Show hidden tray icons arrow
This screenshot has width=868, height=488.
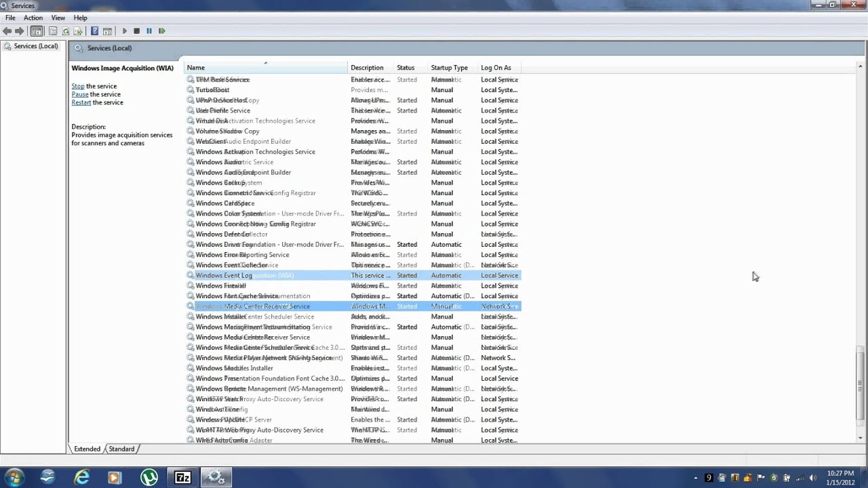click(x=696, y=478)
